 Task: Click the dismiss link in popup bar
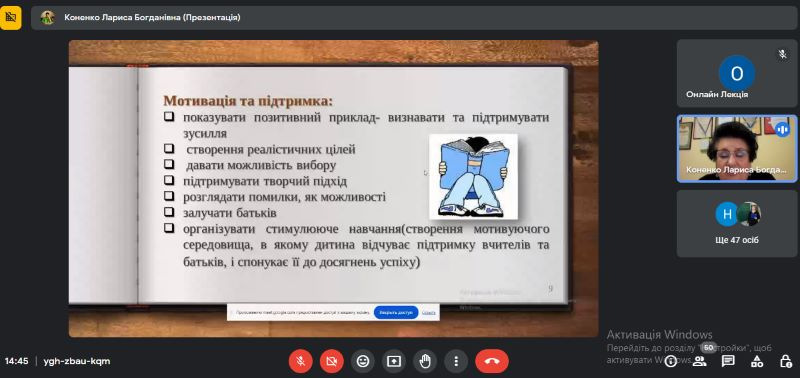coord(429,312)
